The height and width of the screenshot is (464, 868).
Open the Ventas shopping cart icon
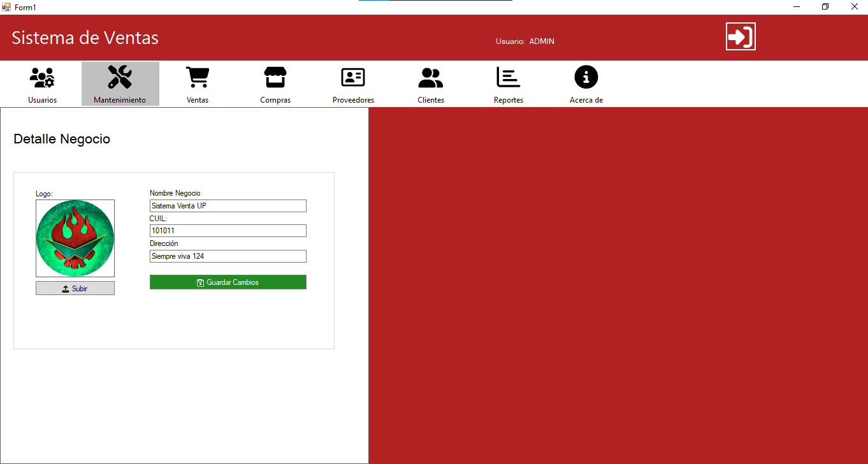[198, 78]
